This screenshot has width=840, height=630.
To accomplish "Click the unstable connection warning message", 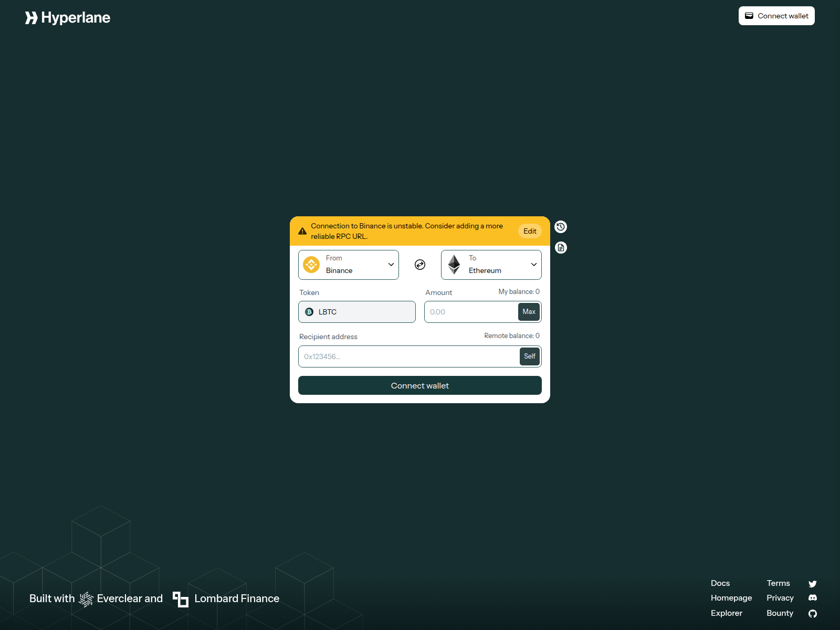I will click(407, 231).
